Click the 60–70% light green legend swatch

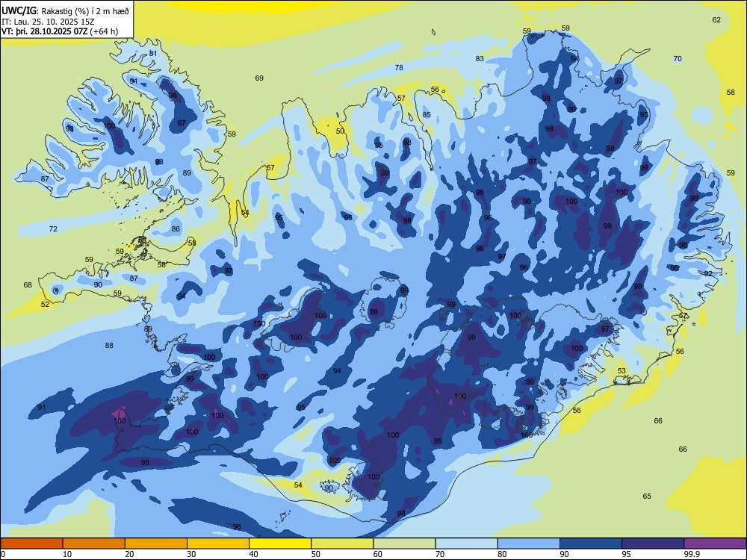point(404,544)
